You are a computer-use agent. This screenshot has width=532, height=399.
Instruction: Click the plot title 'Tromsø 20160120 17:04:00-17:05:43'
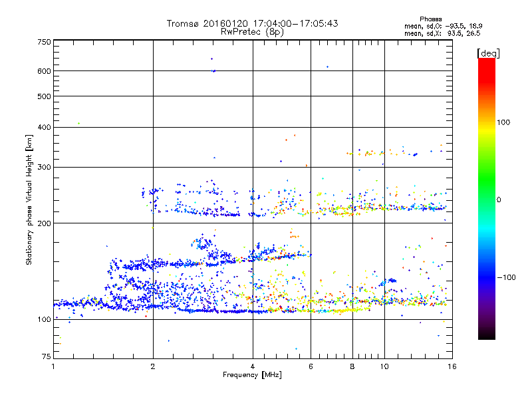(252, 23)
